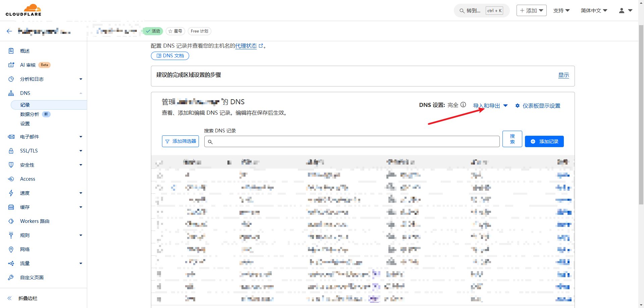
Task: Open the AI audit Beta page
Action: pyautogui.click(x=28, y=65)
